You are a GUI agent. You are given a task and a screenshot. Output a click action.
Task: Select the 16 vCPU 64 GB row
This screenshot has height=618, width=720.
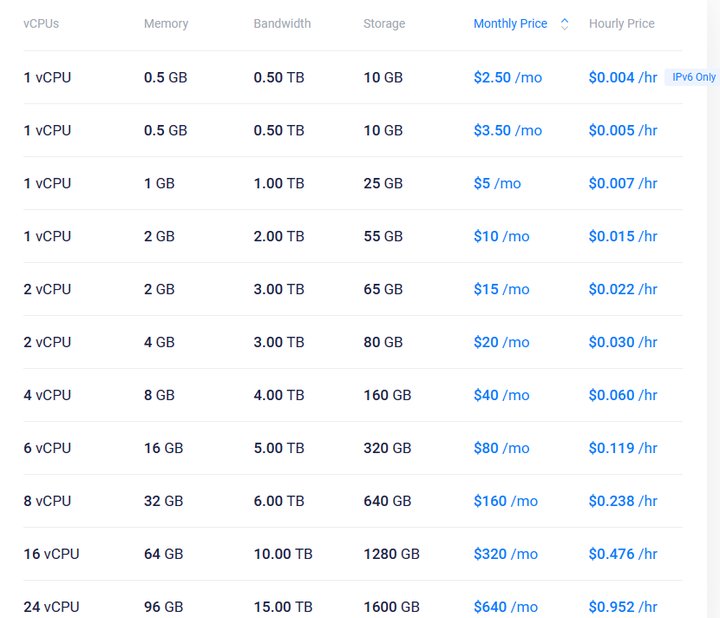click(353, 554)
